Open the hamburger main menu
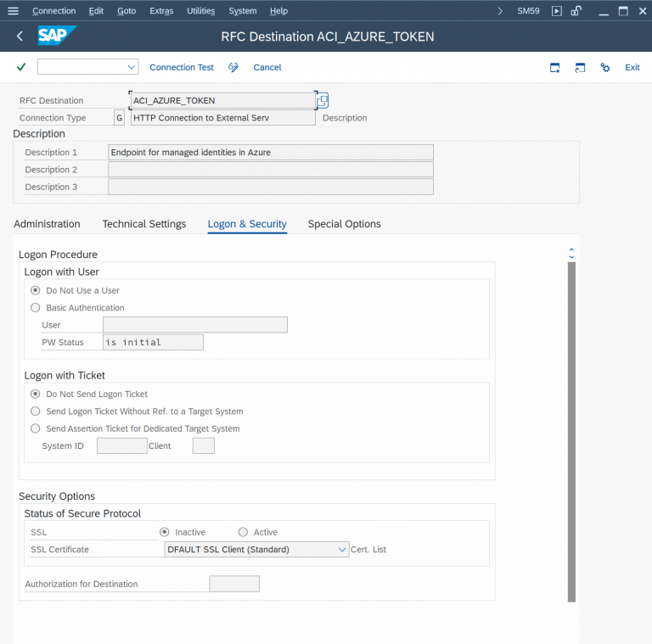The width and height of the screenshot is (652, 644). (14, 11)
